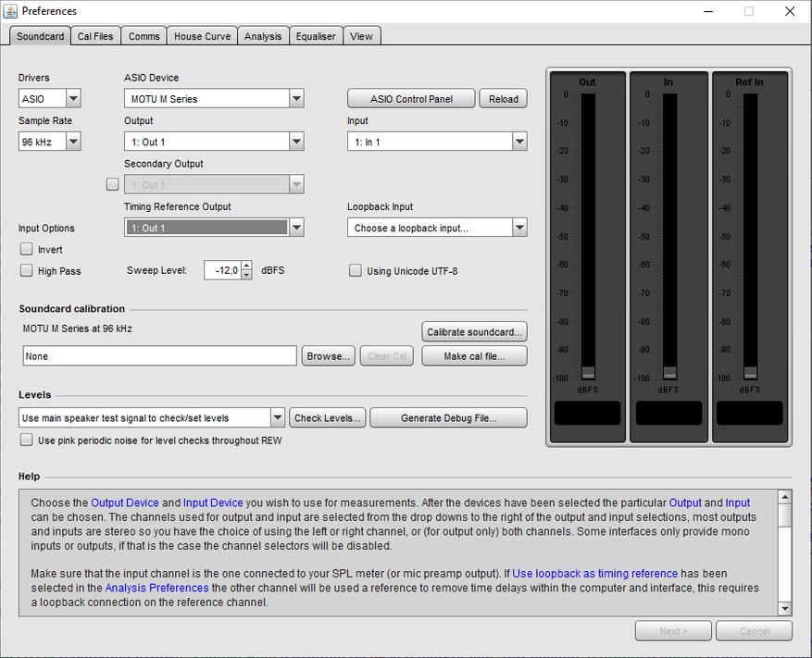Decrease the Sweep Level with down arrow
This screenshot has height=658, width=812.
pyautogui.click(x=247, y=275)
